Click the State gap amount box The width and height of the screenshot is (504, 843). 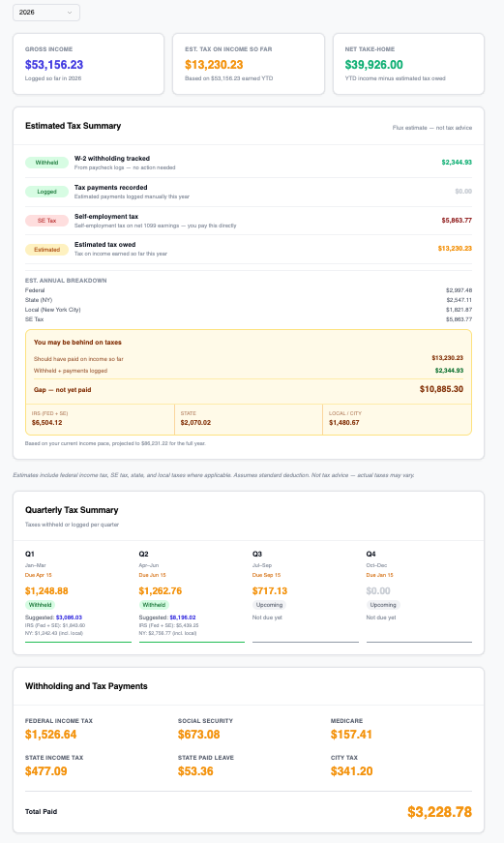pyautogui.click(x=249, y=419)
